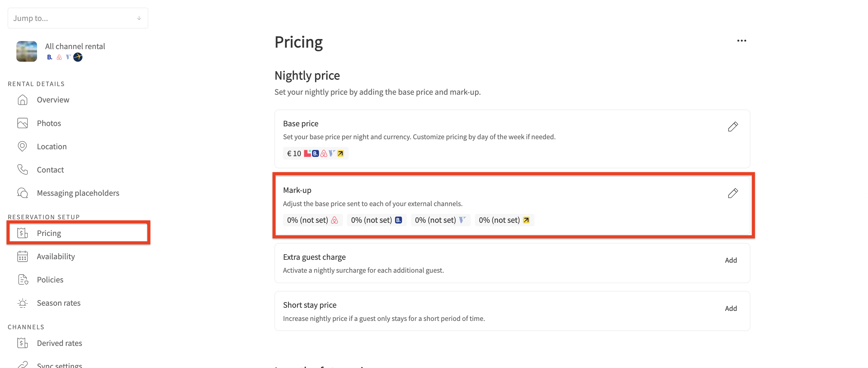The height and width of the screenshot is (368, 868).
Task: Open the three-dot menu beside Pricing
Action: point(741,41)
